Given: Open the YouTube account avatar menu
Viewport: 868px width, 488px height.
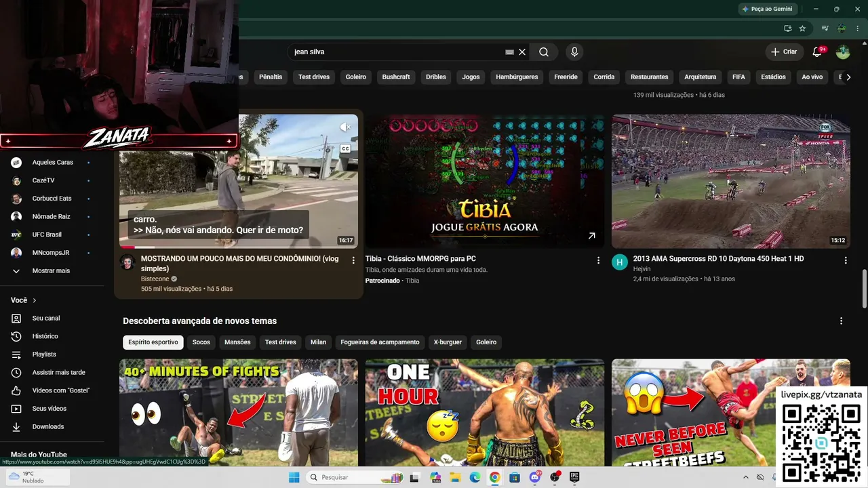Looking at the screenshot, I should pyautogui.click(x=843, y=52).
